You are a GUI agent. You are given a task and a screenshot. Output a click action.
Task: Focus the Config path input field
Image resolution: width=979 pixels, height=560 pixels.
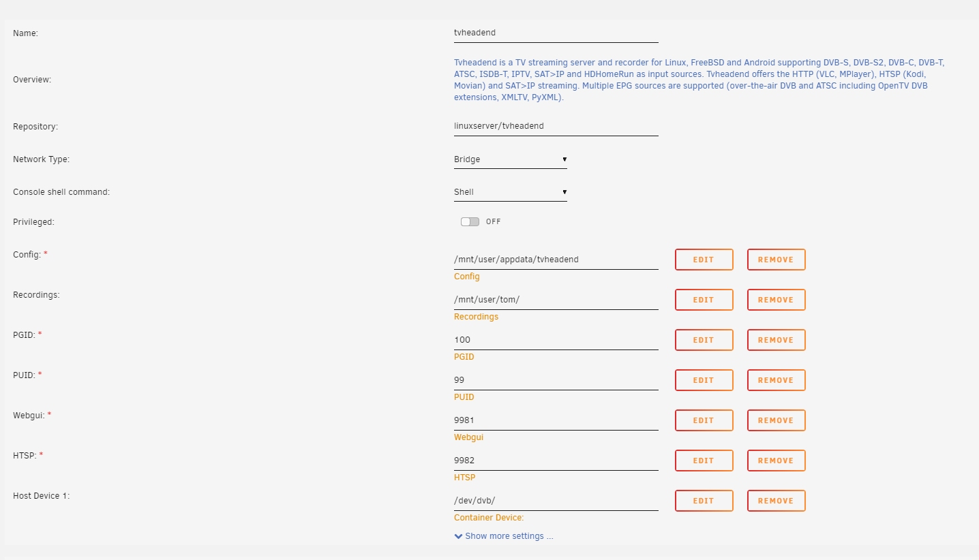coord(556,260)
